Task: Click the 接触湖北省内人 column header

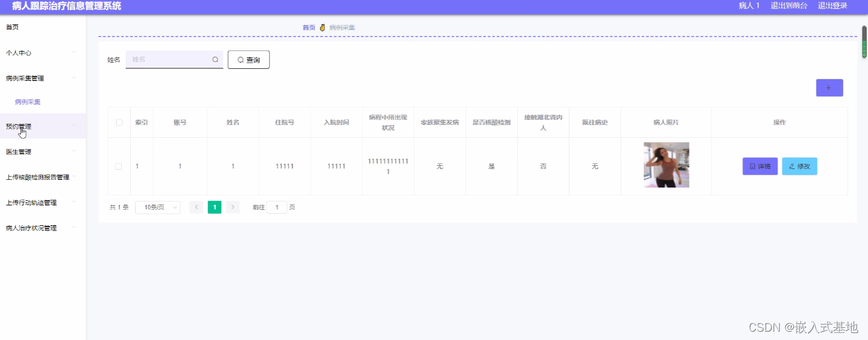Action: pyautogui.click(x=543, y=122)
